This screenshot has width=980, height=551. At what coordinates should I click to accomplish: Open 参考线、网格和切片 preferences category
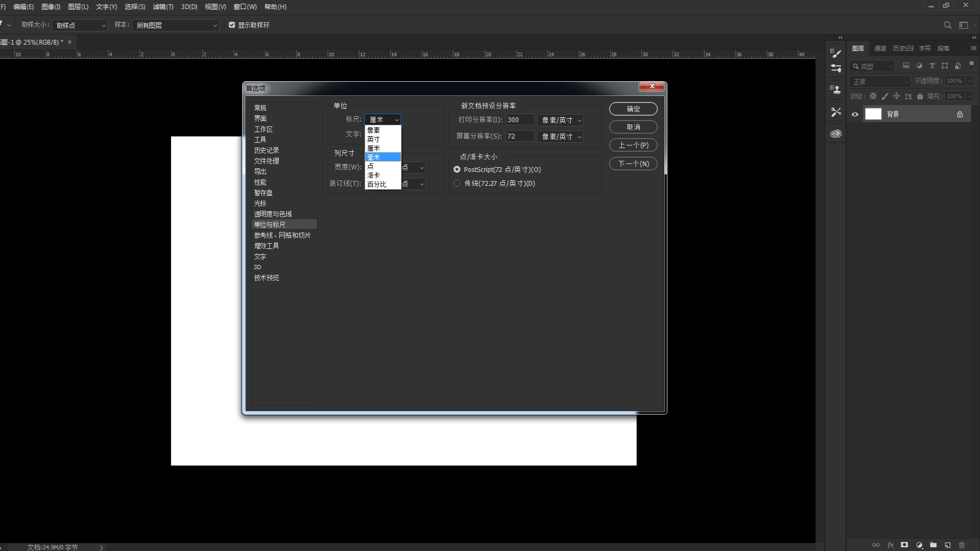pos(284,235)
